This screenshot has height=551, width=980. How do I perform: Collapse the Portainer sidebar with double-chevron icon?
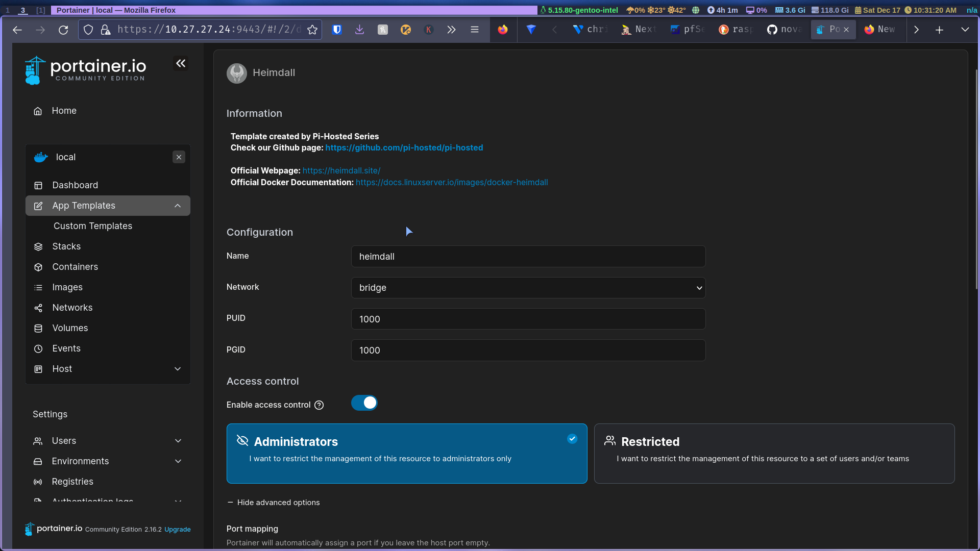(x=181, y=63)
